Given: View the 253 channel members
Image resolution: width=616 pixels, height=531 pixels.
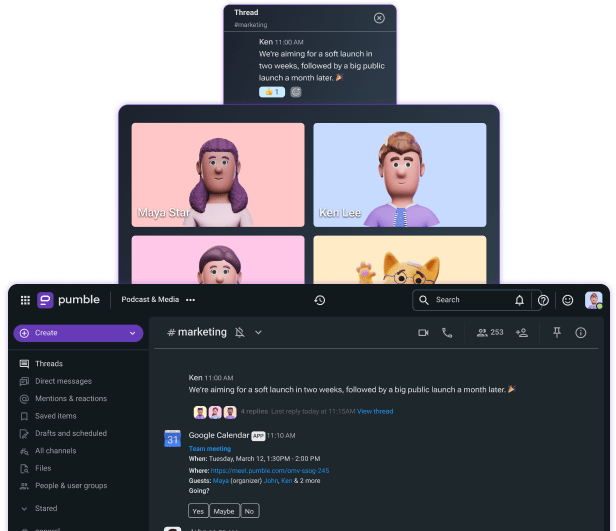Looking at the screenshot, I should (490, 333).
